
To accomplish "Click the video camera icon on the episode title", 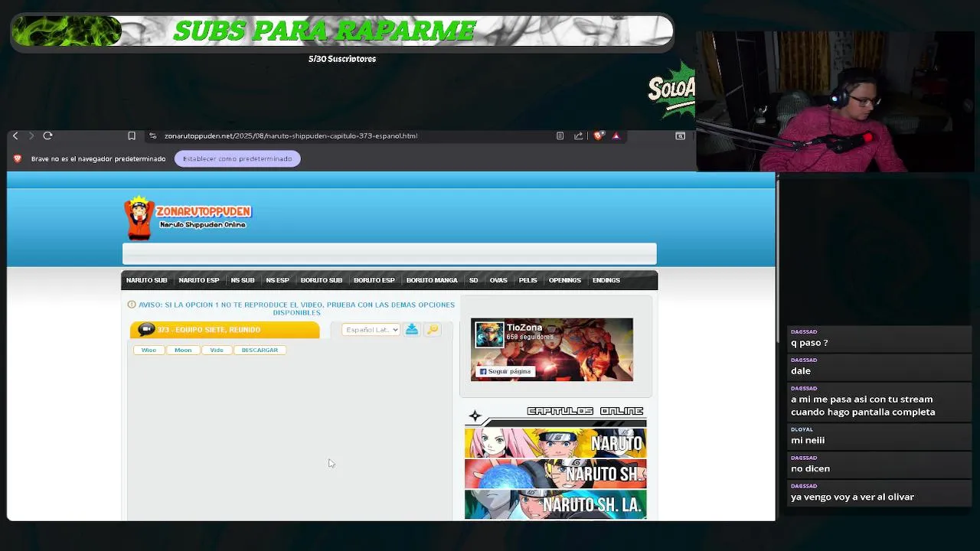I will (146, 329).
